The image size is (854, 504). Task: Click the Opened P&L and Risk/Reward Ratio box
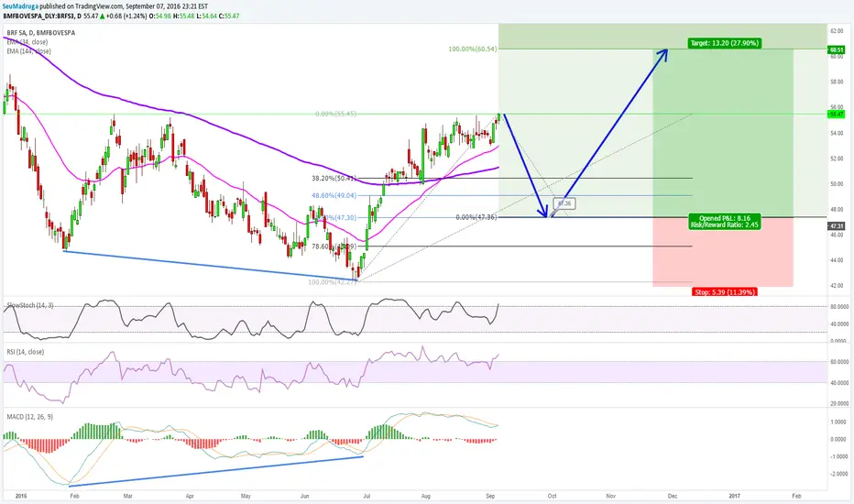pos(725,221)
